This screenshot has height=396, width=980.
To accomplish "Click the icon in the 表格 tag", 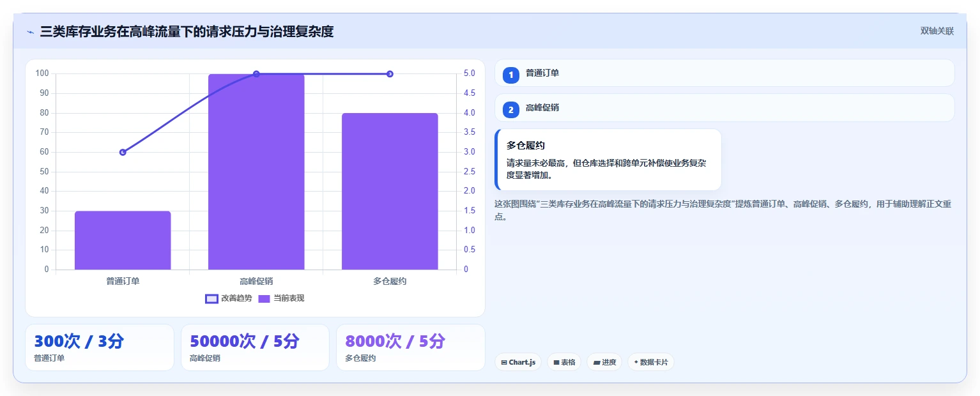I will click(x=556, y=363).
